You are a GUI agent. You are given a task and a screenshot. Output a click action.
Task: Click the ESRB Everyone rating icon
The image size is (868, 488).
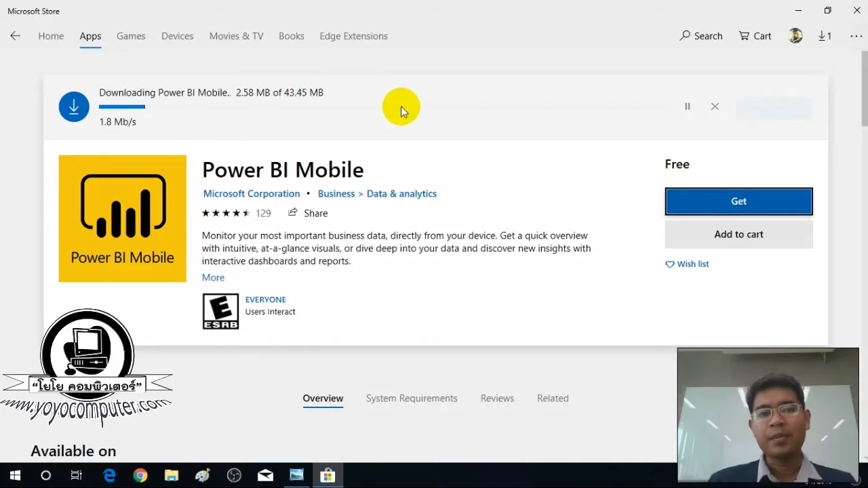click(x=220, y=311)
